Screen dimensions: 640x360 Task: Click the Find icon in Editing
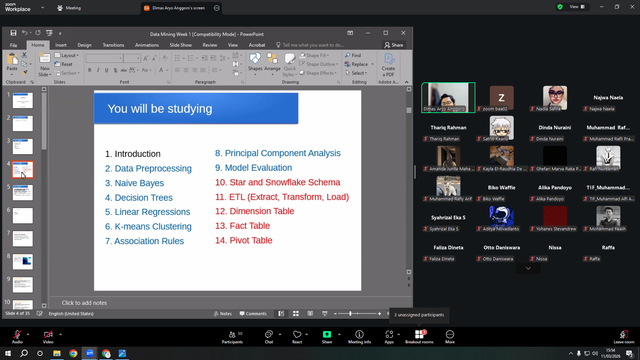coord(353,56)
